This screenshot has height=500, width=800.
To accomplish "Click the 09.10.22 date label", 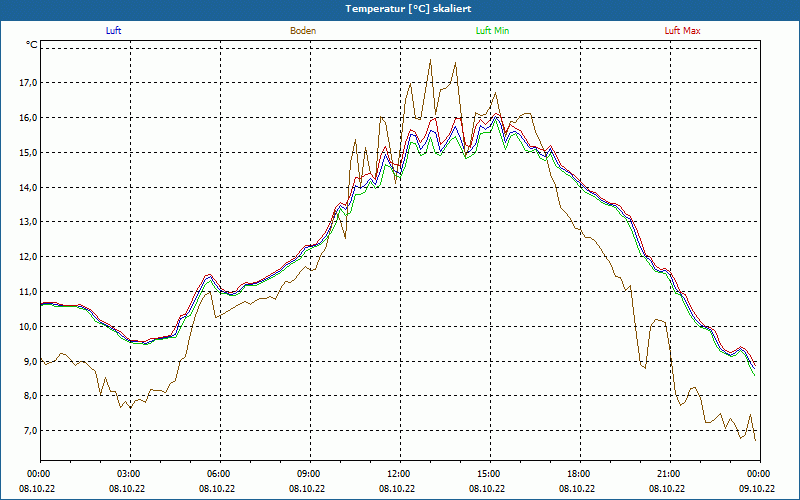I will click(x=757, y=489).
